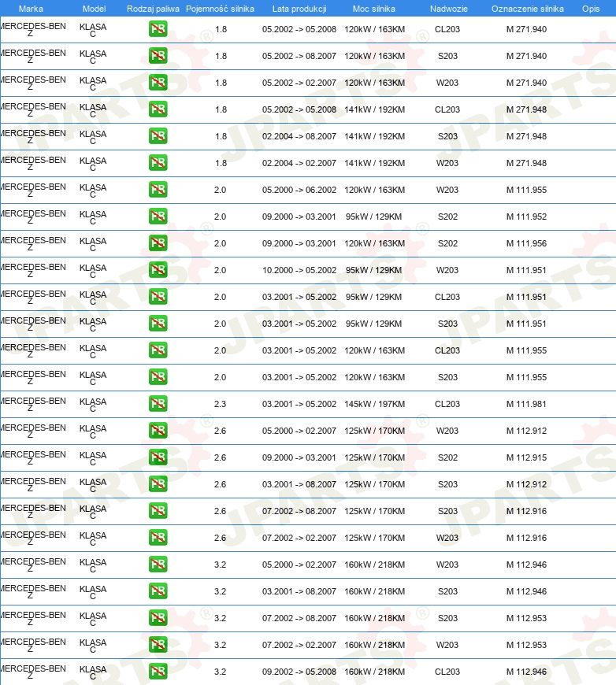Select engine code M 111.981 cell
This screenshot has width=616, height=685.
pos(526,404)
